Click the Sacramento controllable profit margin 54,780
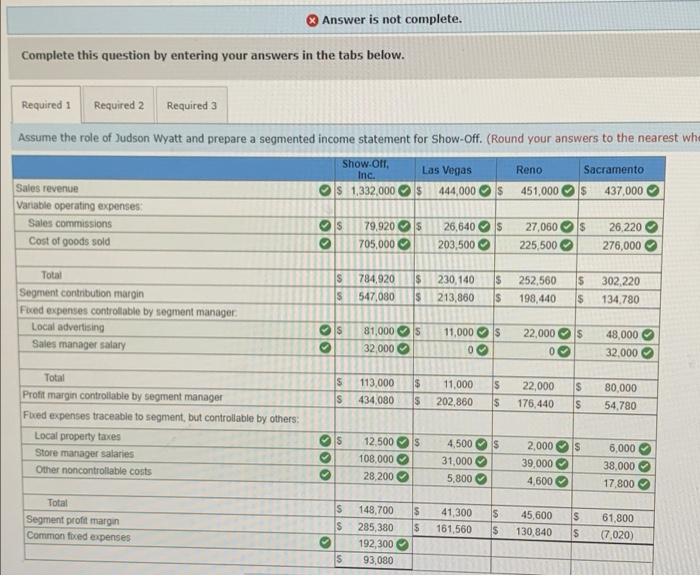Screen dimensions: 700x576 pyautogui.click(x=620, y=406)
